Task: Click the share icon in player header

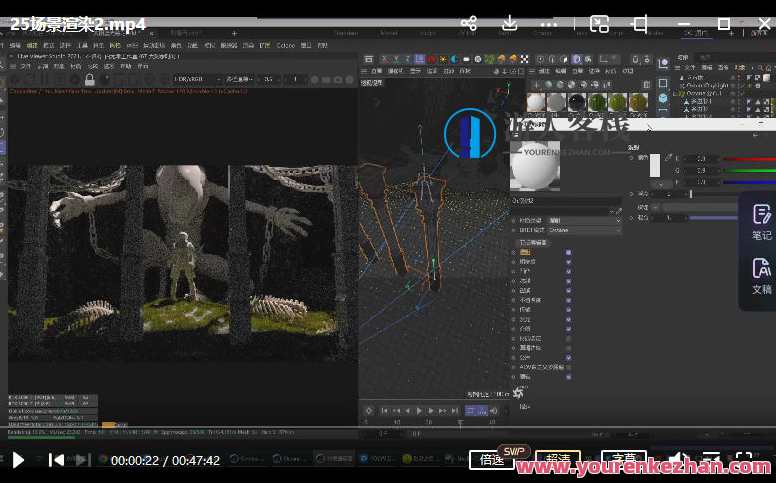Action: pyautogui.click(x=469, y=23)
